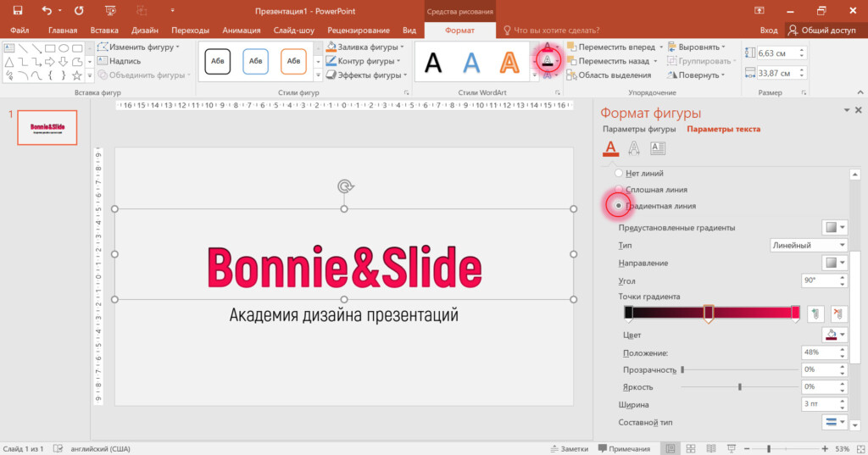Select the text fill and outline icon
868x455 pixels.
[610, 149]
